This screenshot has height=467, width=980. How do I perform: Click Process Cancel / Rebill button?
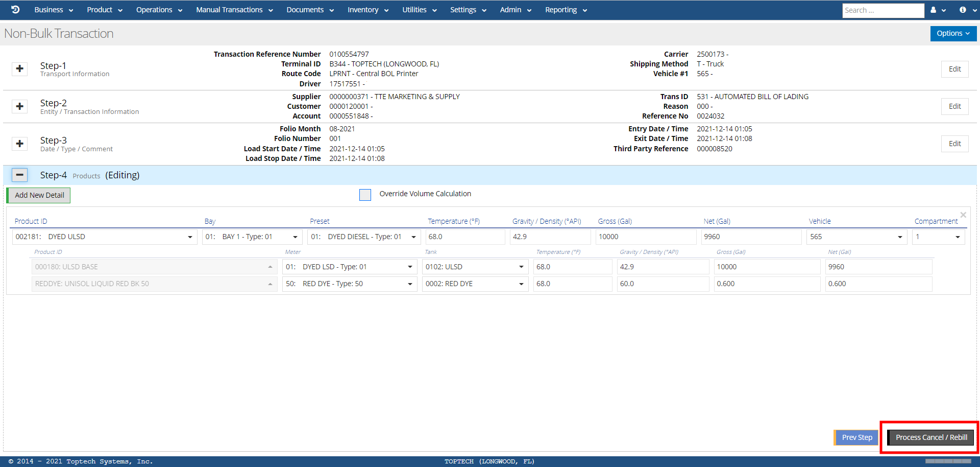tap(931, 437)
